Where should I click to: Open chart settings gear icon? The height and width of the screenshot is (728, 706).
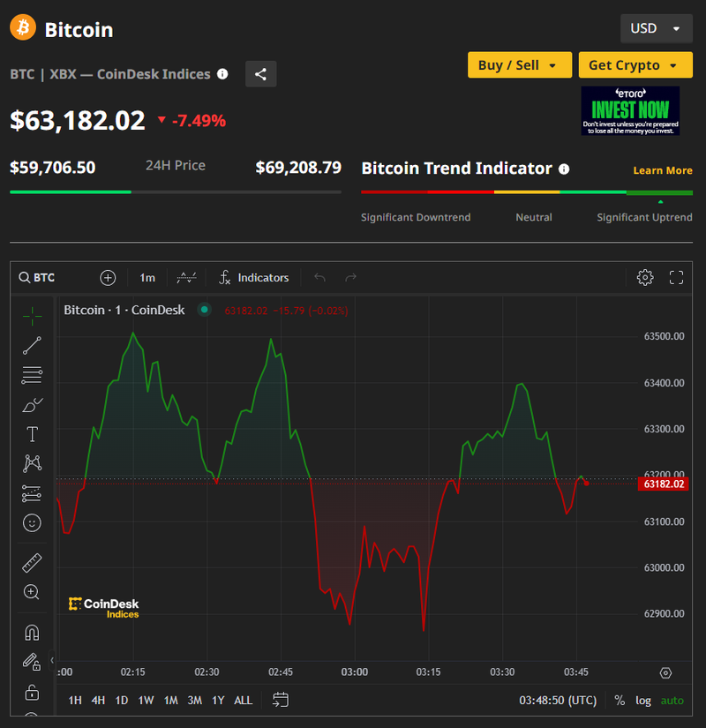tap(645, 278)
